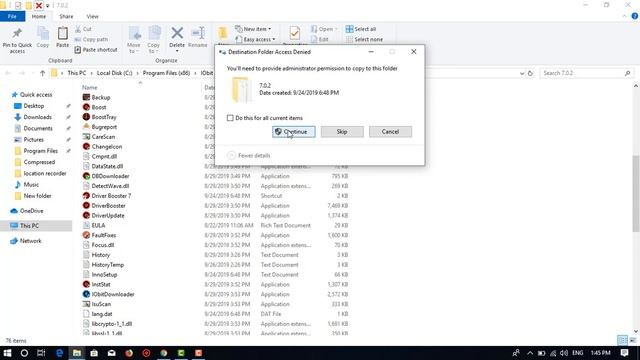Click the Skip button

tap(342, 131)
